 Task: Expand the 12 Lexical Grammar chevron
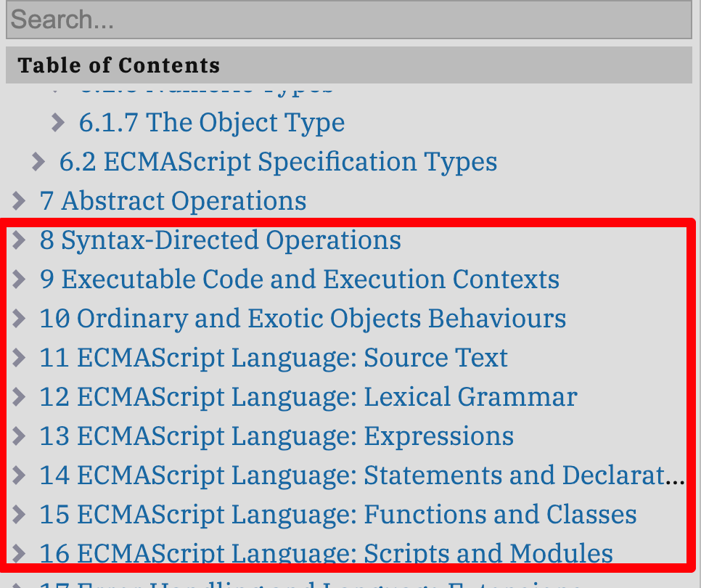19,397
